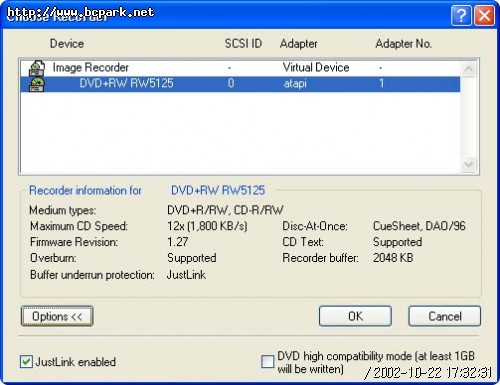This screenshot has height=385, width=500.
Task: Click the Disc-At-Once label
Action: tap(315, 226)
